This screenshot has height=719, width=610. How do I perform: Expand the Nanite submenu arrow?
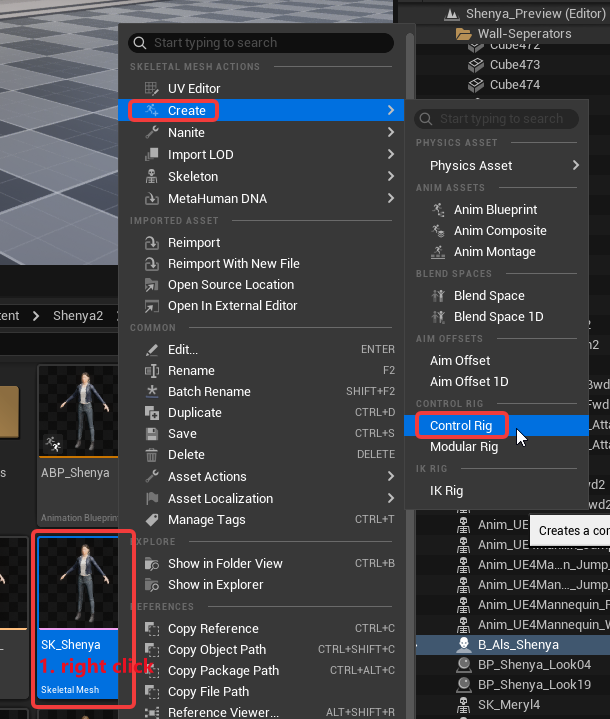(390, 133)
